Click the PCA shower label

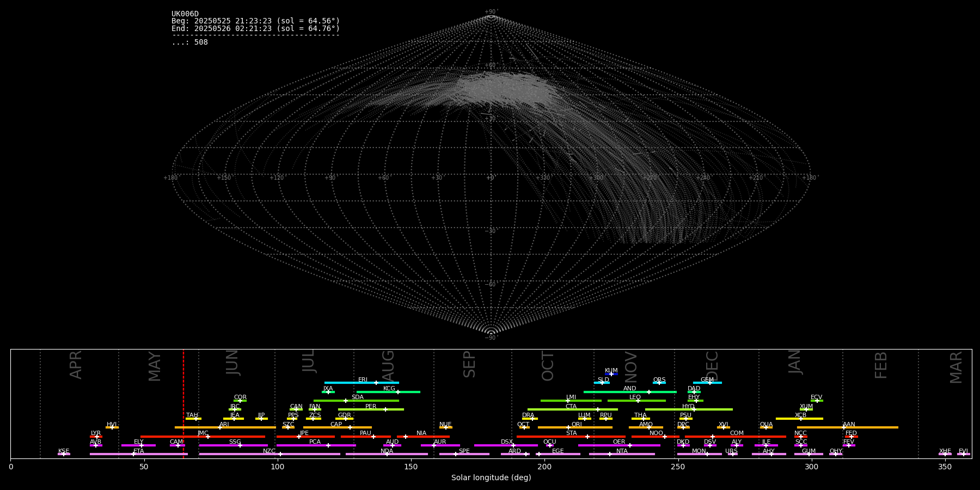pos(315,442)
